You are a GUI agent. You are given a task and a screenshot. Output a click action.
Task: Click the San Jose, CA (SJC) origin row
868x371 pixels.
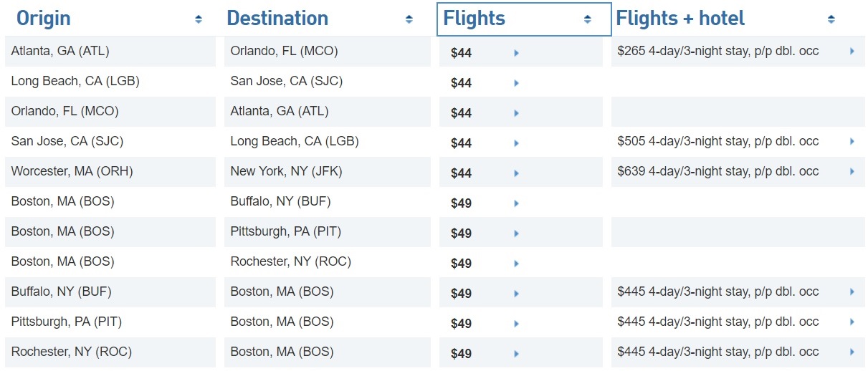(x=67, y=142)
